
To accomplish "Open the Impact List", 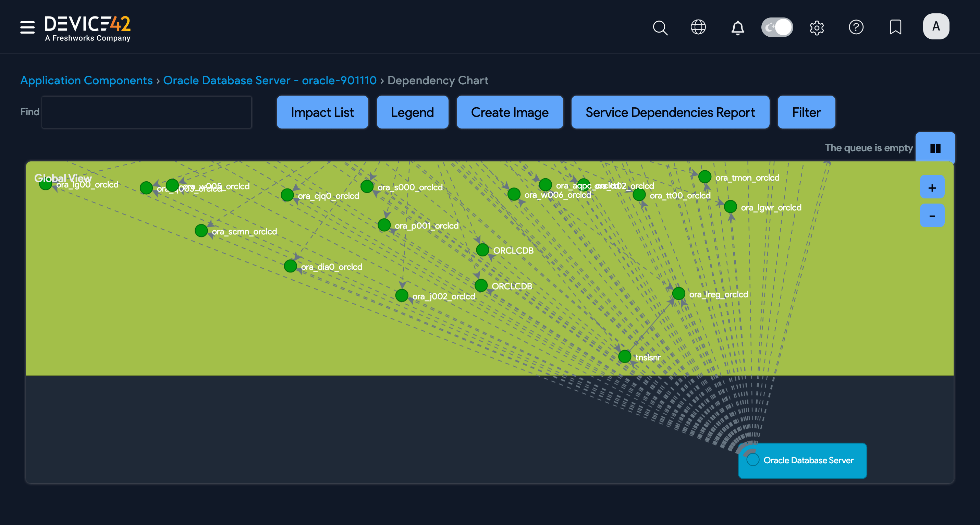I will pos(322,112).
